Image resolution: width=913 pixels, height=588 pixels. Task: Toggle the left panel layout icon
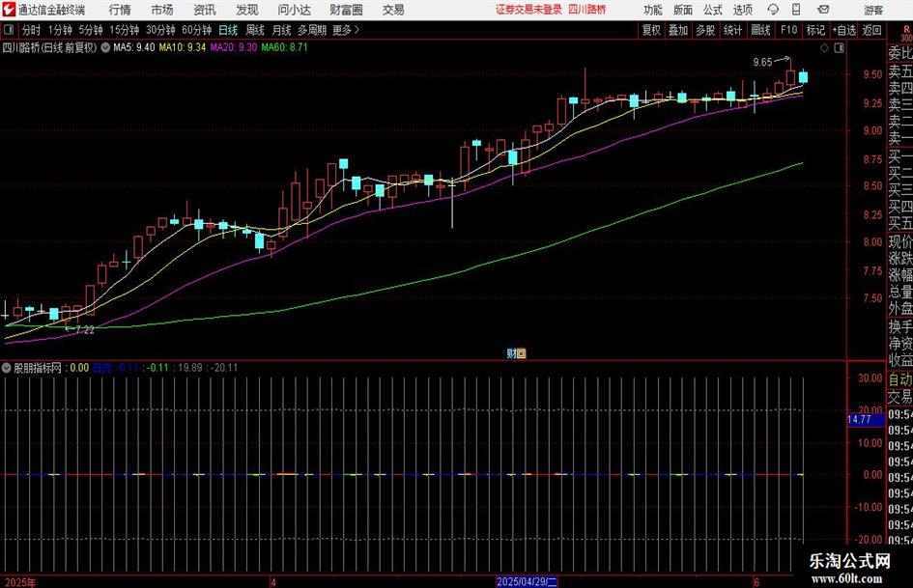[9, 30]
